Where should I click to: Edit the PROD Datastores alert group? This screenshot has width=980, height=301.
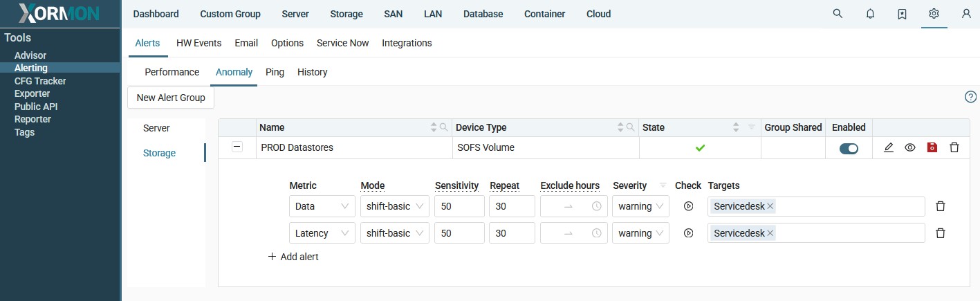tap(889, 147)
